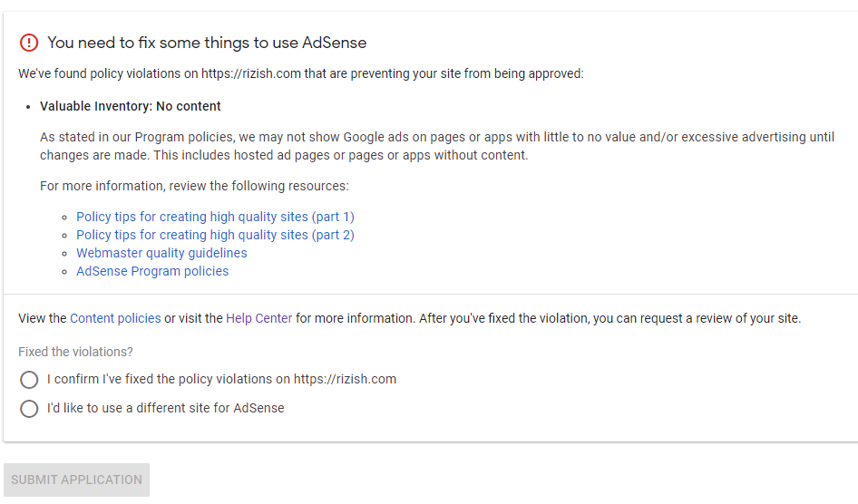Viewport: 858px width, 504px height.
Task: Go to the Help Center link
Action: 259,318
